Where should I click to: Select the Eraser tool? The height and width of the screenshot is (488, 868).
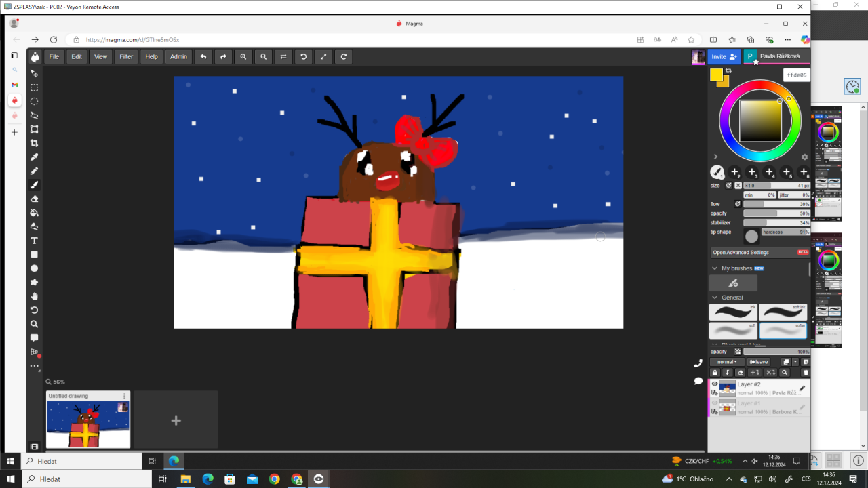pyautogui.click(x=35, y=199)
